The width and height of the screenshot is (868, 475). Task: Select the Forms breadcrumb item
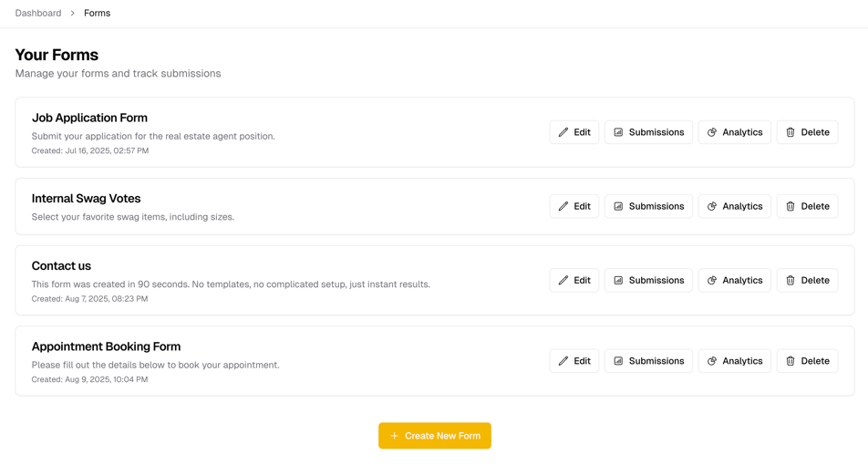(x=97, y=14)
